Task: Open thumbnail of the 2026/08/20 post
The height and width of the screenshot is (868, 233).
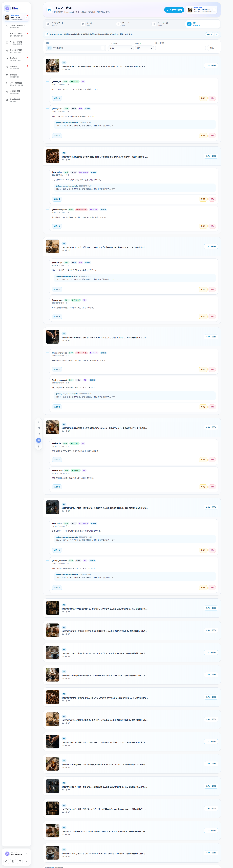Action: (x=53, y=630)
